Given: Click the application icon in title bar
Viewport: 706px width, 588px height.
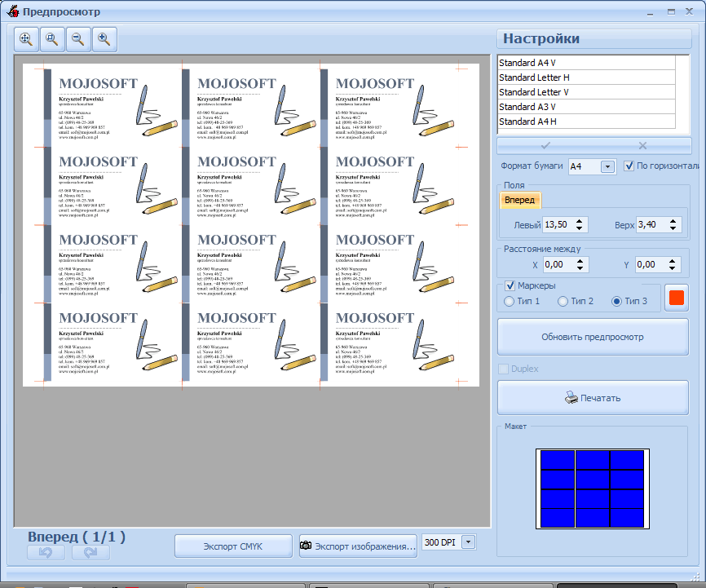Looking at the screenshot, I should point(13,11).
